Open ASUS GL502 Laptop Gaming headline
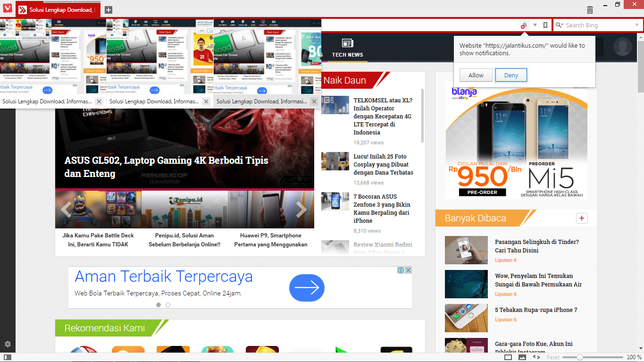This screenshot has width=644, height=362. [166, 167]
